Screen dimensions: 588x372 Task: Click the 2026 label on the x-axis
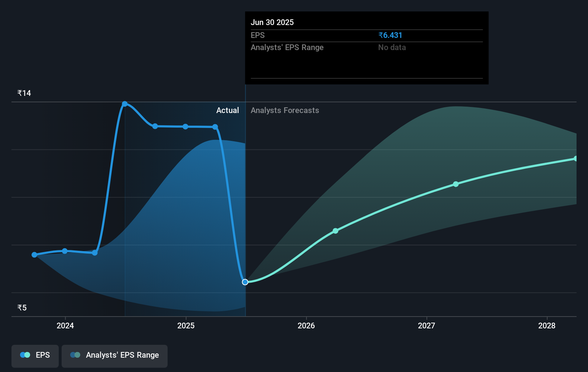click(x=306, y=326)
